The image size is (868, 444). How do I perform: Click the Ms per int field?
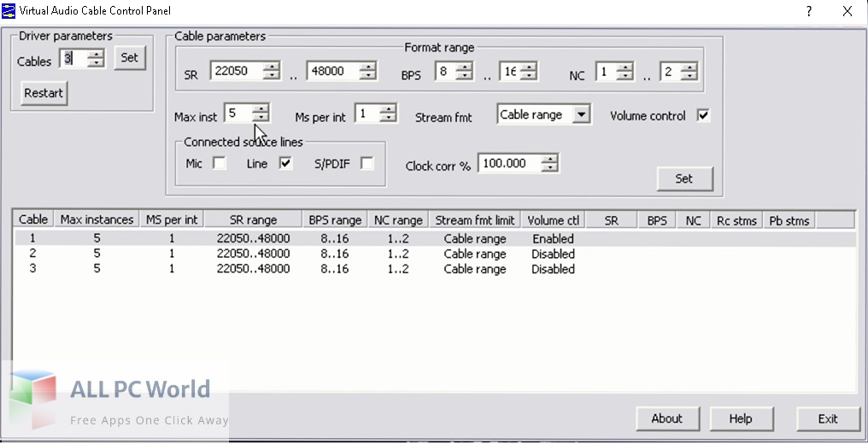[x=368, y=114]
